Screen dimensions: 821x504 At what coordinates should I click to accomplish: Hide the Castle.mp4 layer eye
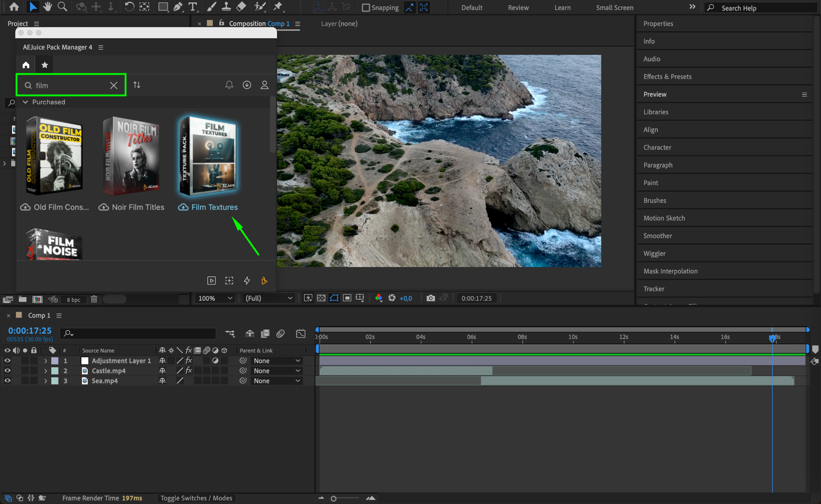coord(7,370)
